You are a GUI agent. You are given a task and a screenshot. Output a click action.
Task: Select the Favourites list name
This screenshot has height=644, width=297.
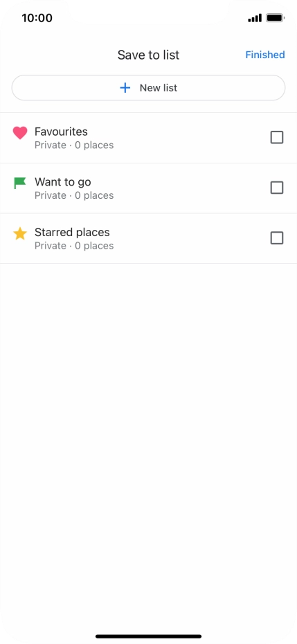[x=61, y=132]
